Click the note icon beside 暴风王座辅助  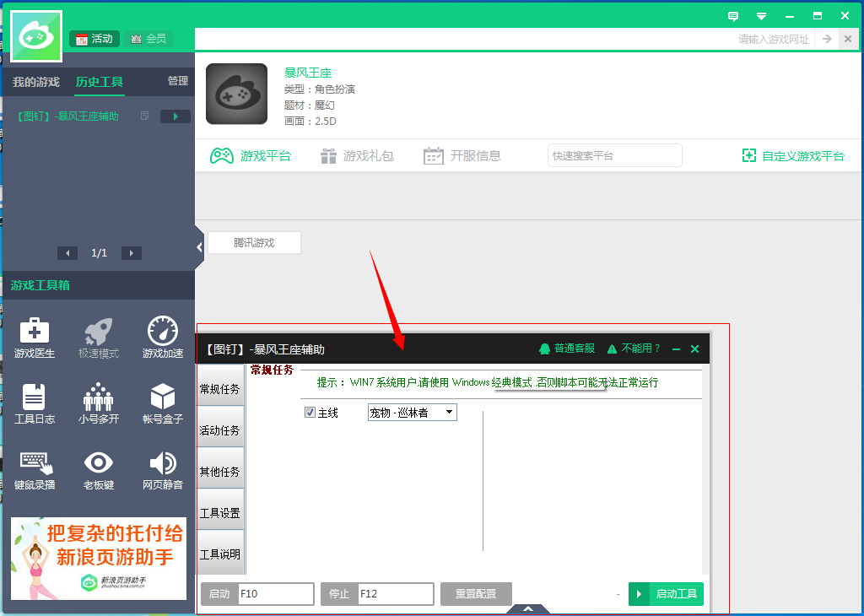point(145,116)
